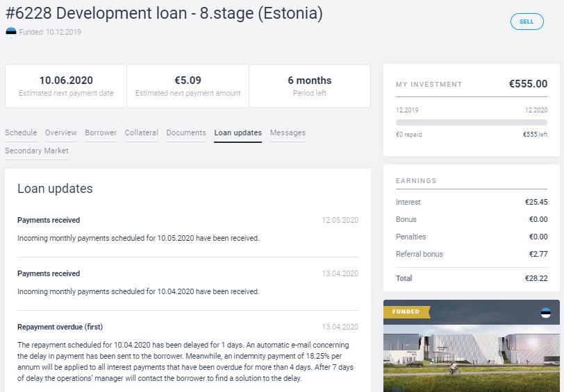Click the 6 months period left card
The width and height of the screenshot is (564, 392).
click(x=309, y=86)
